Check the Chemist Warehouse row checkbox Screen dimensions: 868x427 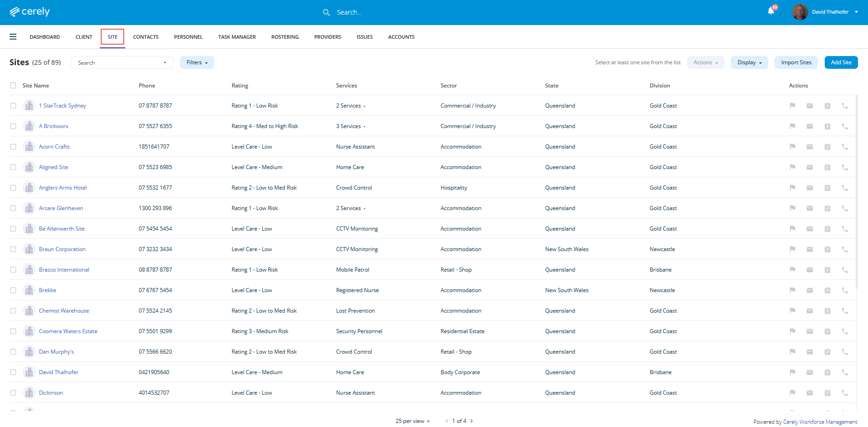coord(13,311)
